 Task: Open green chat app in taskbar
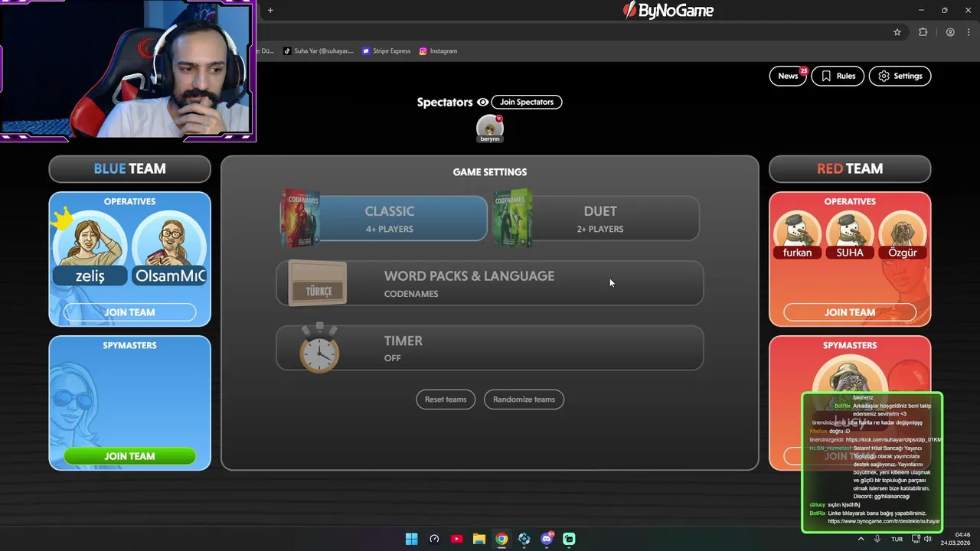[569, 539]
